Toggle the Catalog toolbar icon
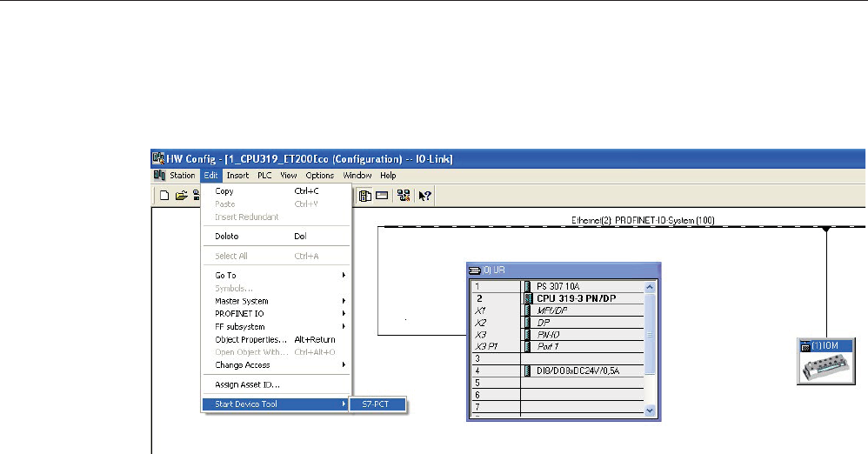Viewport: 868px width, 454px height. point(364,196)
